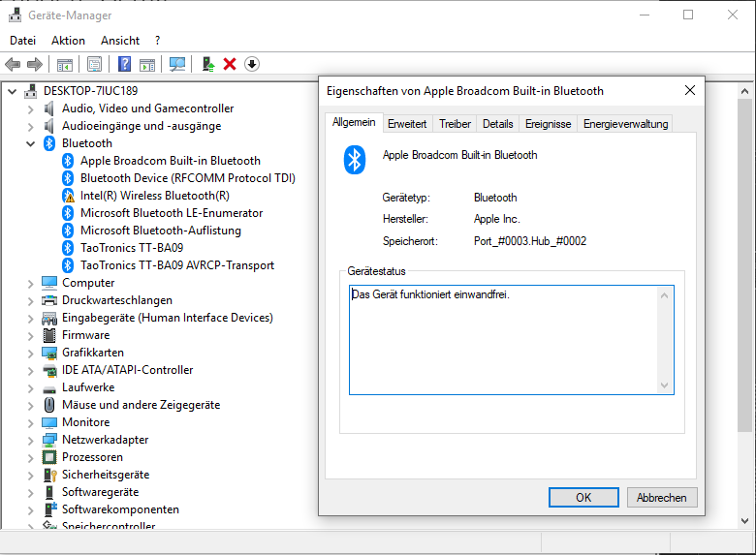756x555 pixels.
Task: Collapse the DESKTOP-7IUC189 root node
Action: pos(12,91)
